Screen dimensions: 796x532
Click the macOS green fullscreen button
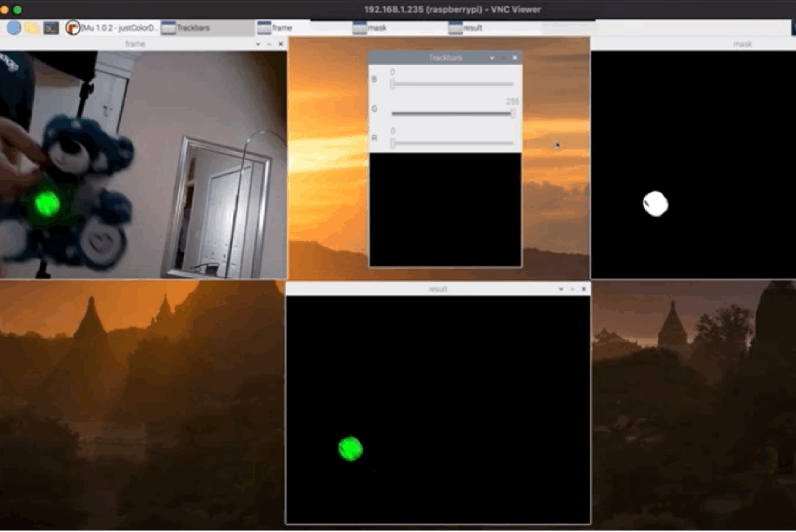pos(18,10)
